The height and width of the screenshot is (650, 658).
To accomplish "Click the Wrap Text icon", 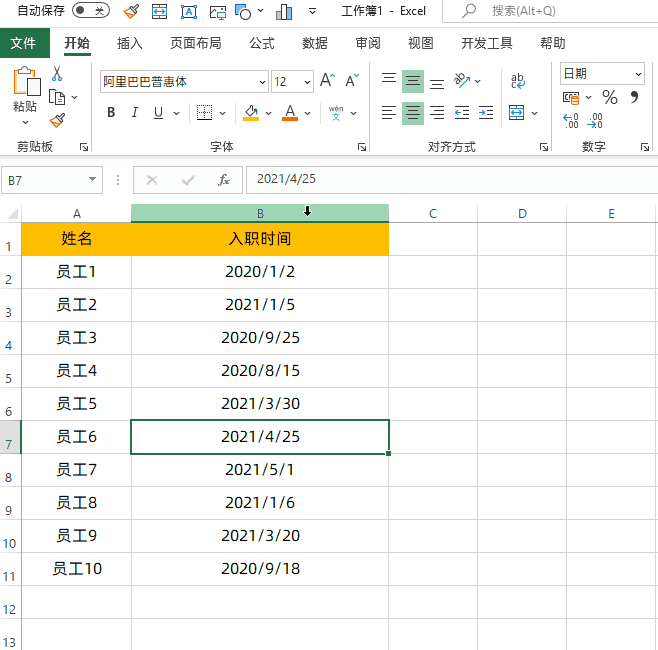I will 517,81.
